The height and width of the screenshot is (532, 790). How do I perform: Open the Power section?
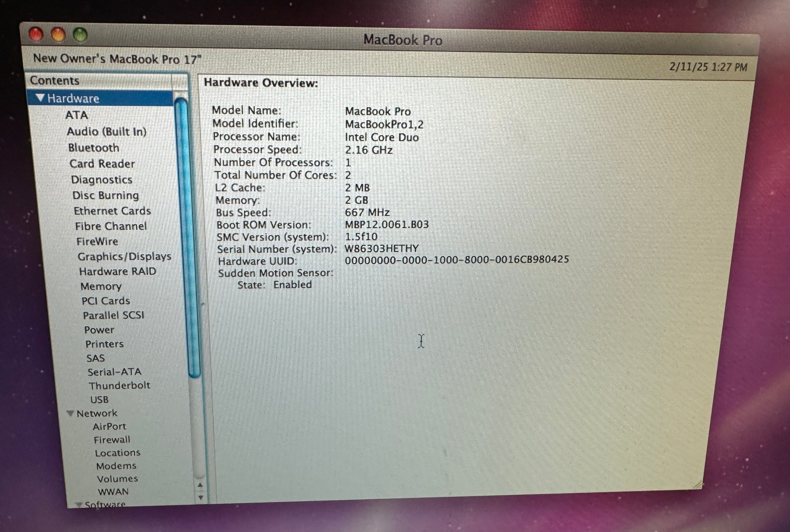tap(99, 330)
